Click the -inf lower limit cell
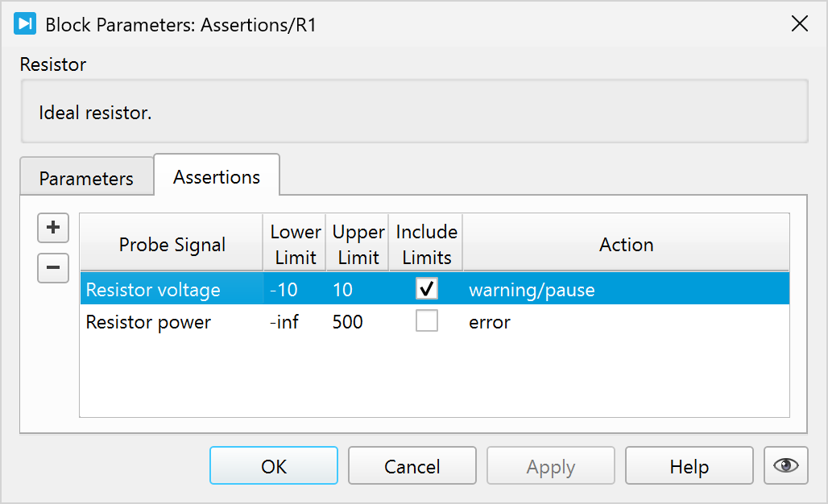 coord(294,323)
